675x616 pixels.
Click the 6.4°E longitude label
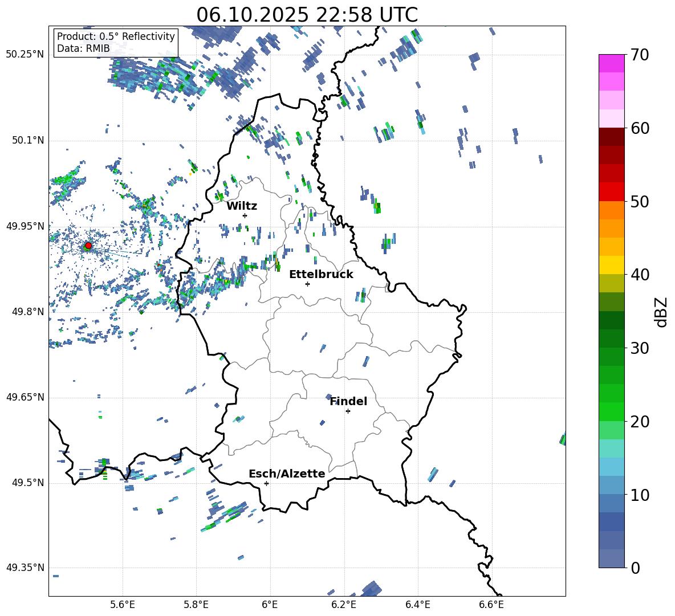[417, 605]
